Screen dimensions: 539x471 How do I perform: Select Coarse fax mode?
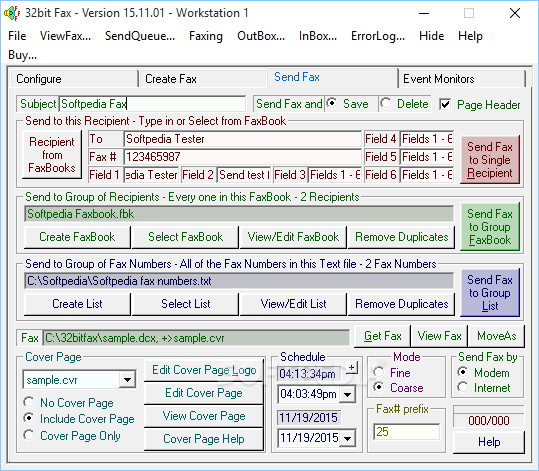coord(399,388)
